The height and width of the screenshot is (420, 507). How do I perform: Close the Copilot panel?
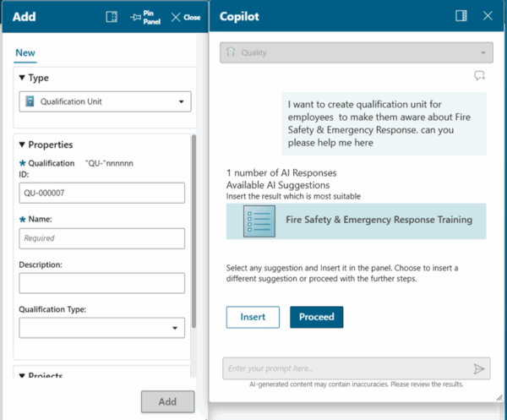[x=488, y=16]
